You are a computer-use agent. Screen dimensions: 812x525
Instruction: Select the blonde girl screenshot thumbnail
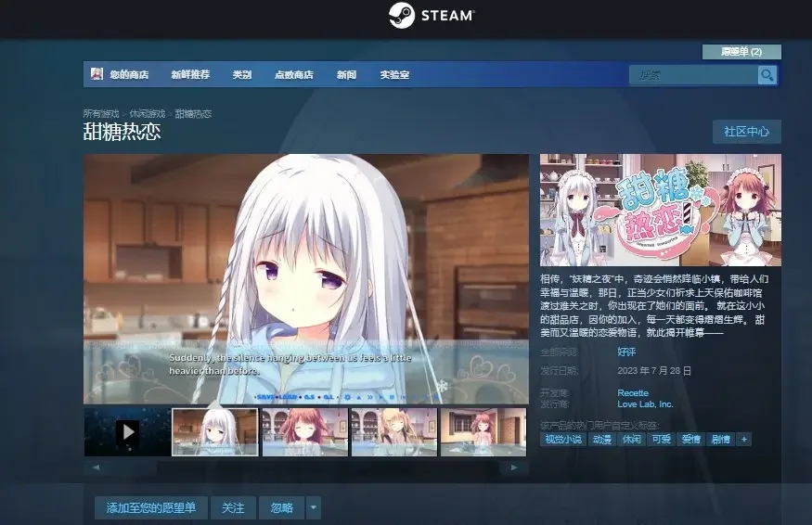(394, 432)
